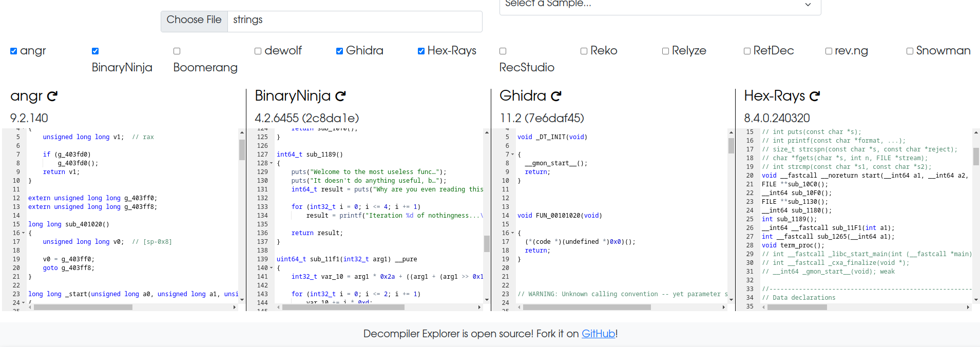The width and height of the screenshot is (980, 347).
Task: Click angr scroll up arrow
Action: [242, 132]
